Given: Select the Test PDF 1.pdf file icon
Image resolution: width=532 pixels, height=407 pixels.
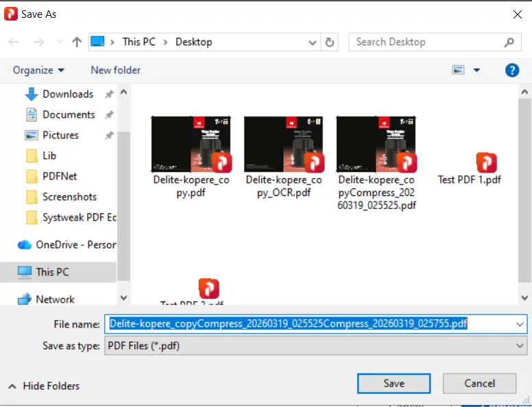Looking at the screenshot, I should 486,163.
